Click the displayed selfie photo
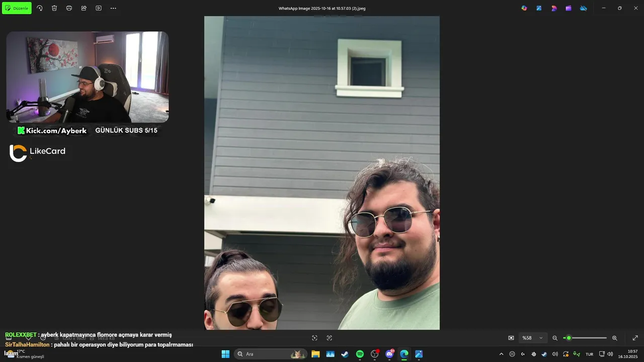Screen dimensions: 644x362 322,173
